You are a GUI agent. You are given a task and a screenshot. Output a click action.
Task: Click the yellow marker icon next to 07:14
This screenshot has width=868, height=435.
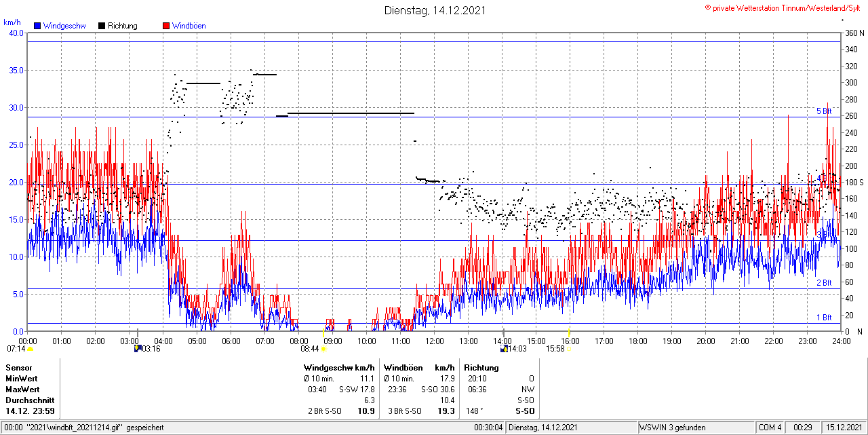(30, 349)
